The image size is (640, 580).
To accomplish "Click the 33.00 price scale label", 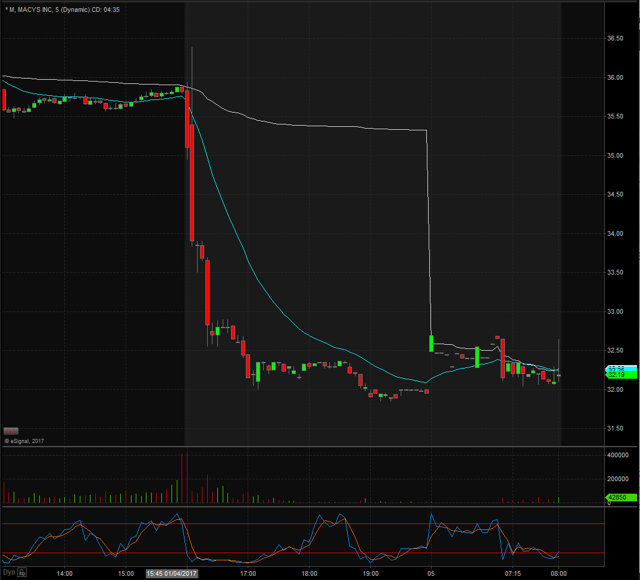I will pos(616,311).
